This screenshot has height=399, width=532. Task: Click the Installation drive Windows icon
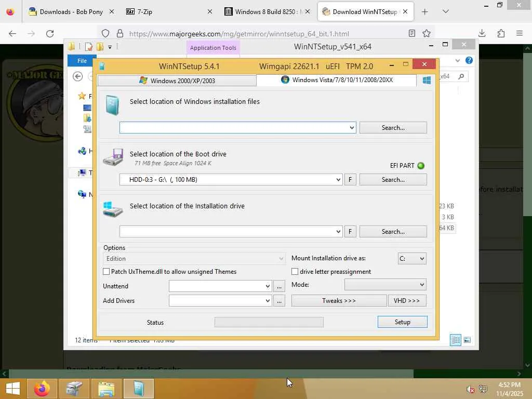click(x=113, y=209)
